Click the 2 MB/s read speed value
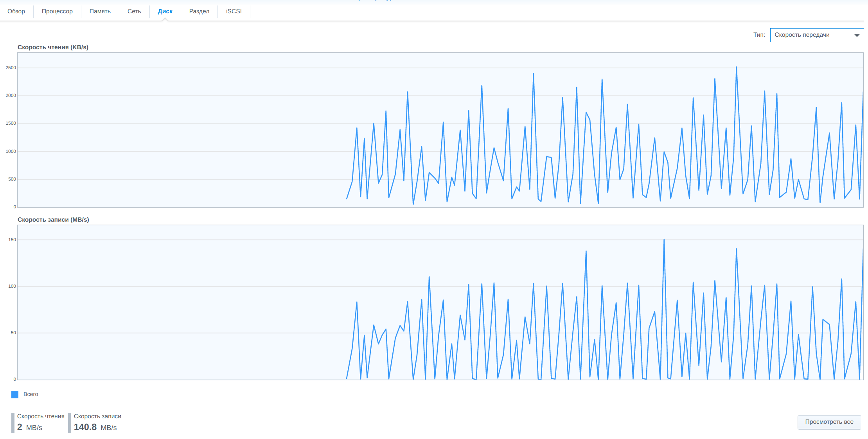This screenshot has height=439, width=868. (30, 427)
